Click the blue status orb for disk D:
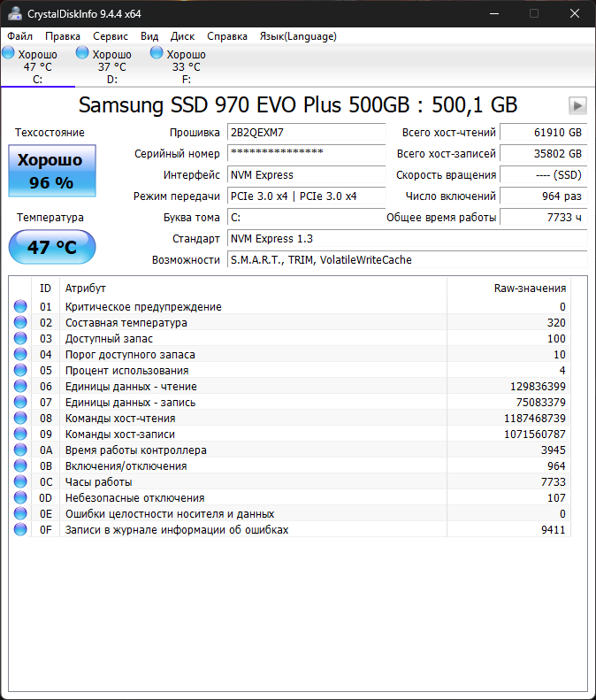This screenshot has width=596, height=700. pos(82,53)
